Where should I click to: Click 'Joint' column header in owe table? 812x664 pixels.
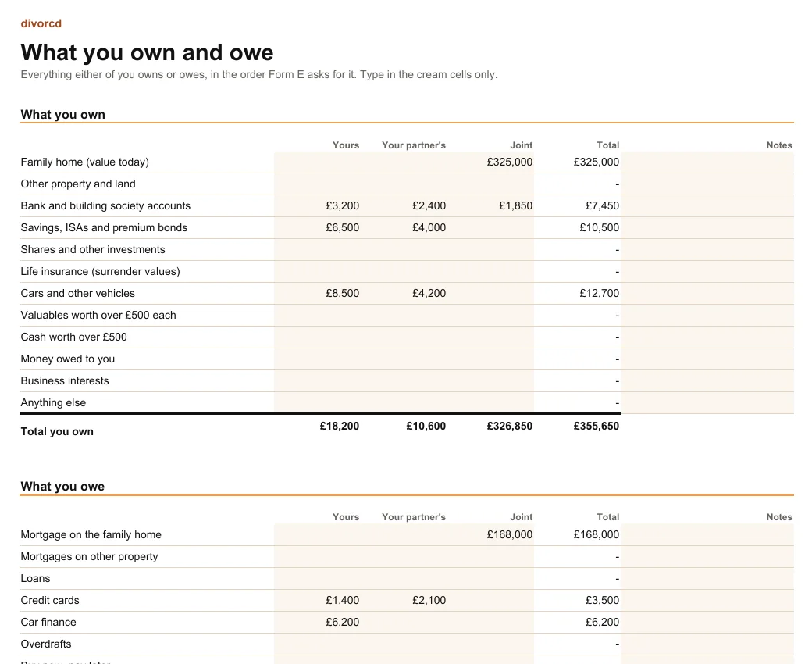point(521,517)
